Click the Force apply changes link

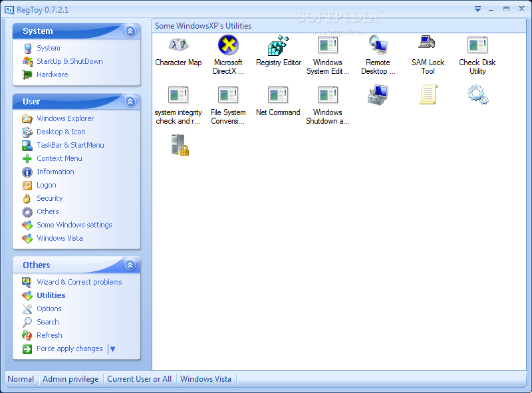70,348
